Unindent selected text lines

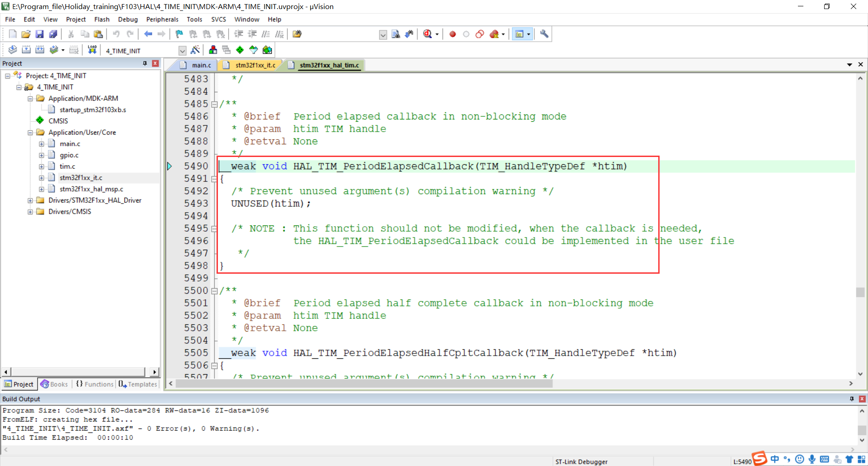pyautogui.click(x=252, y=34)
